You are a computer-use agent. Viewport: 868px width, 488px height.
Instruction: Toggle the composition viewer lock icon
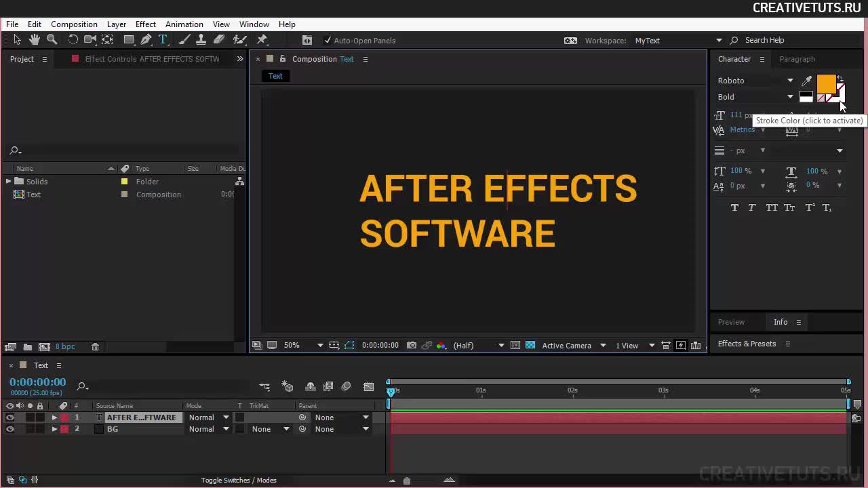pyautogui.click(x=283, y=59)
